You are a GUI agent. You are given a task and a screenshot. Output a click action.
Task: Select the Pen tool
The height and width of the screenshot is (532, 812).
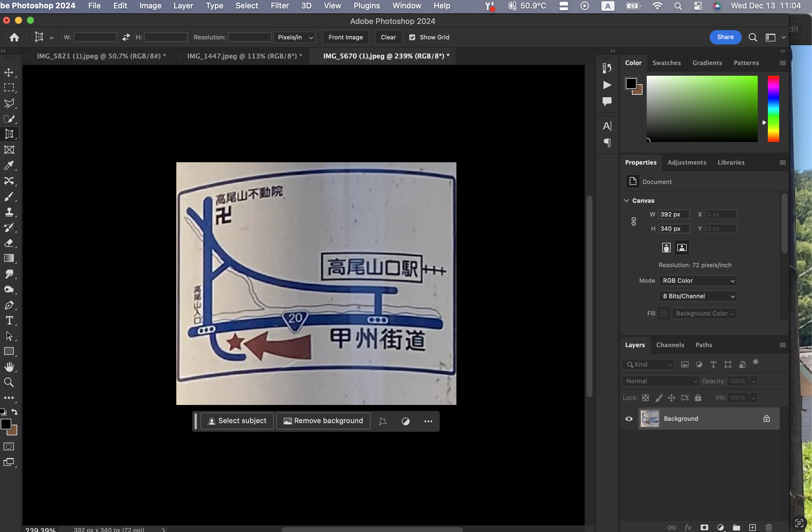9,305
